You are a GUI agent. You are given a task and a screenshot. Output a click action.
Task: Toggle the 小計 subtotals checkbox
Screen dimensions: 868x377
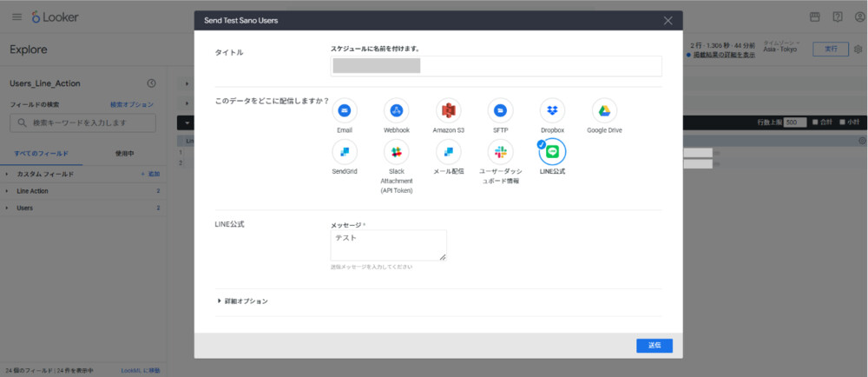coord(843,122)
